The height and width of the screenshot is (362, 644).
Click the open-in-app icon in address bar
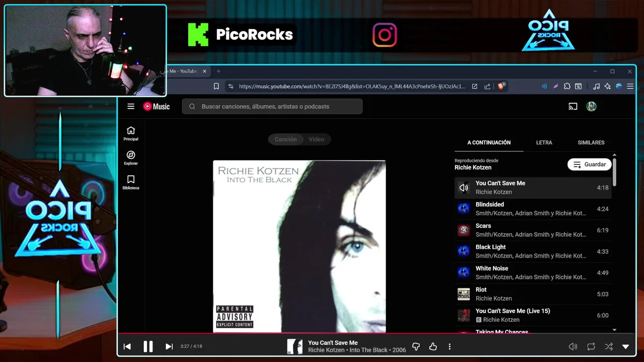(474, 86)
